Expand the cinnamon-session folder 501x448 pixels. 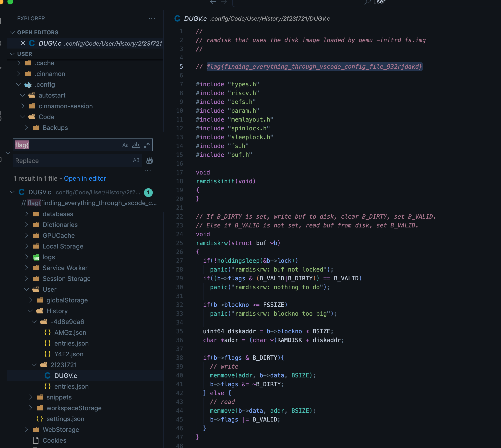tap(23, 106)
